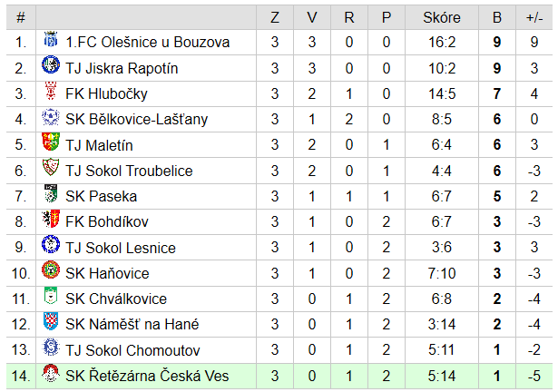Screen dimensions: 558x392
Task: Click the SK Řetězárna Česká Ves logo
Action: [x=51, y=373]
